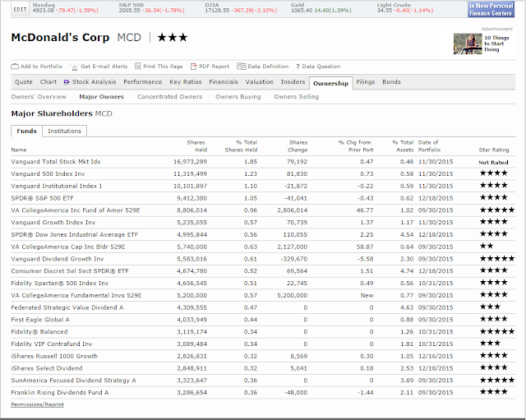Click First Eagle Global A fund name
The width and height of the screenshot is (526, 420).
[x=40, y=320]
